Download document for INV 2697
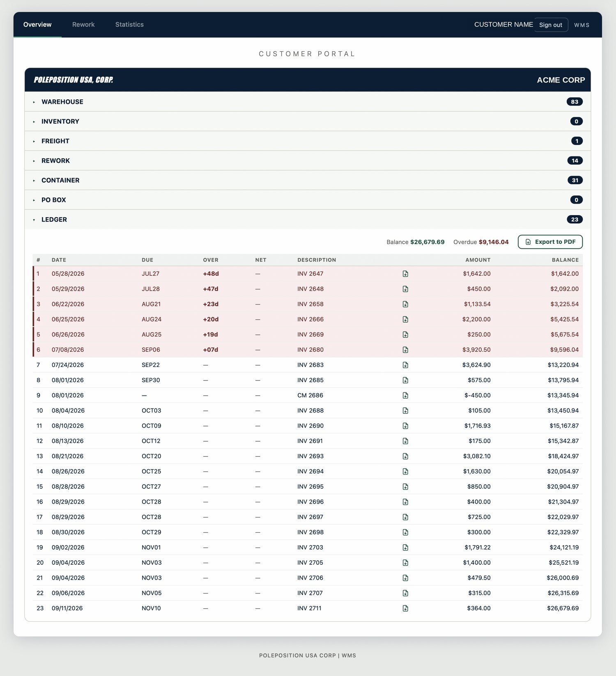 point(405,517)
